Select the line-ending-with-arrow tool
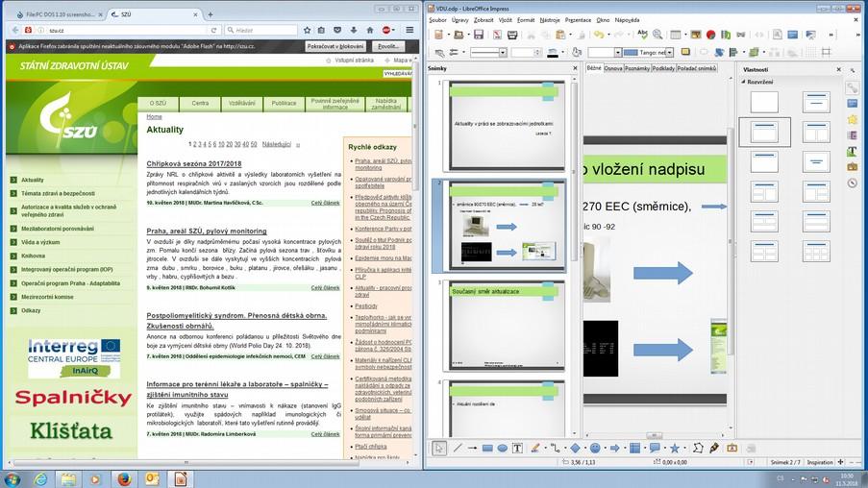Image resolution: width=868 pixels, height=488 pixels. pos(472,449)
